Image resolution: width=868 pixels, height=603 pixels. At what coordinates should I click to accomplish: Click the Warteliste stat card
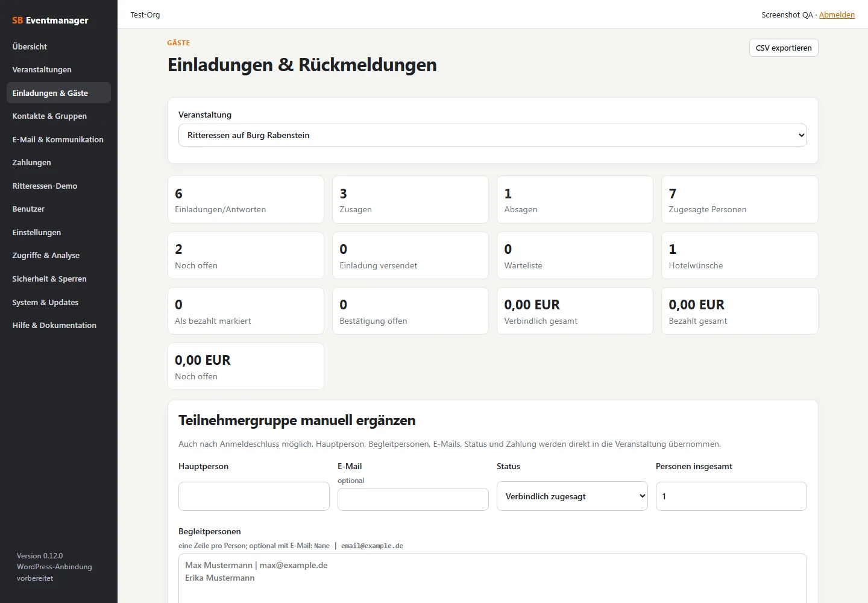click(575, 256)
